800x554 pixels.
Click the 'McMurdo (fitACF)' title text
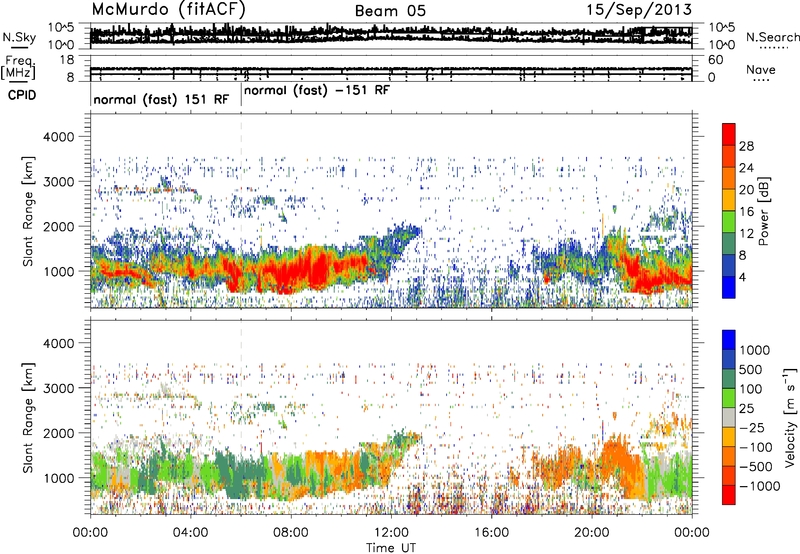tap(168, 9)
